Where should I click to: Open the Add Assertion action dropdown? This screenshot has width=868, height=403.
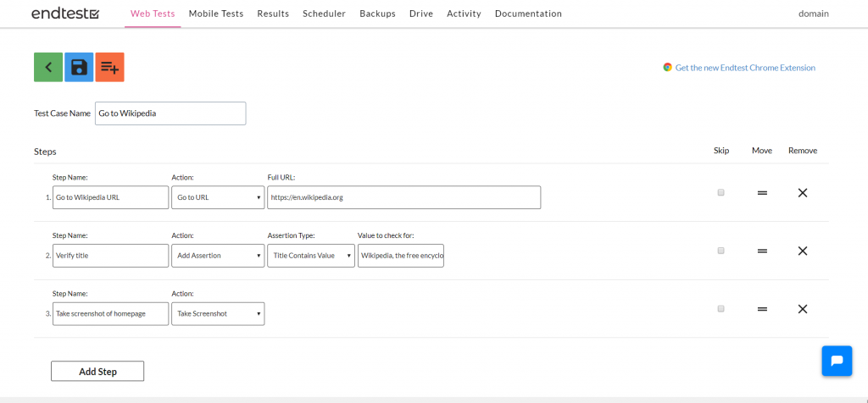[x=218, y=256]
